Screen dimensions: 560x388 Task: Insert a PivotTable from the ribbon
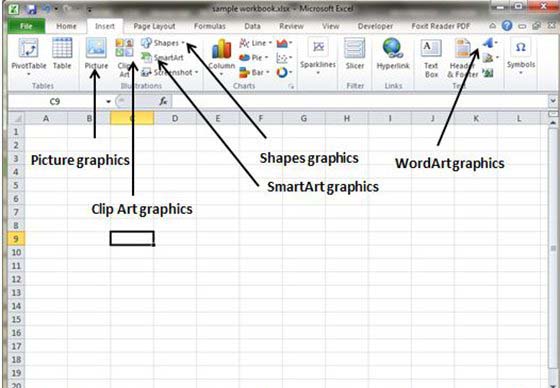click(x=29, y=55)
